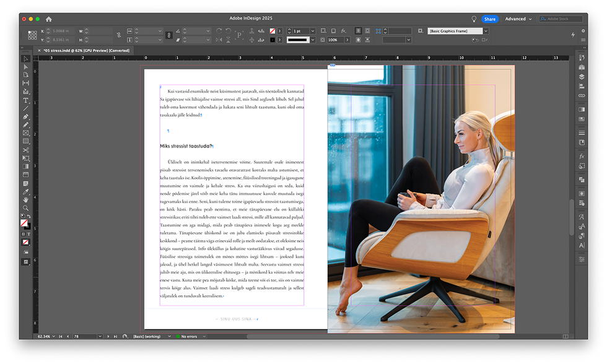Select the Rectangle tool
Screen dimensions: 607x364
click(25, 141)
